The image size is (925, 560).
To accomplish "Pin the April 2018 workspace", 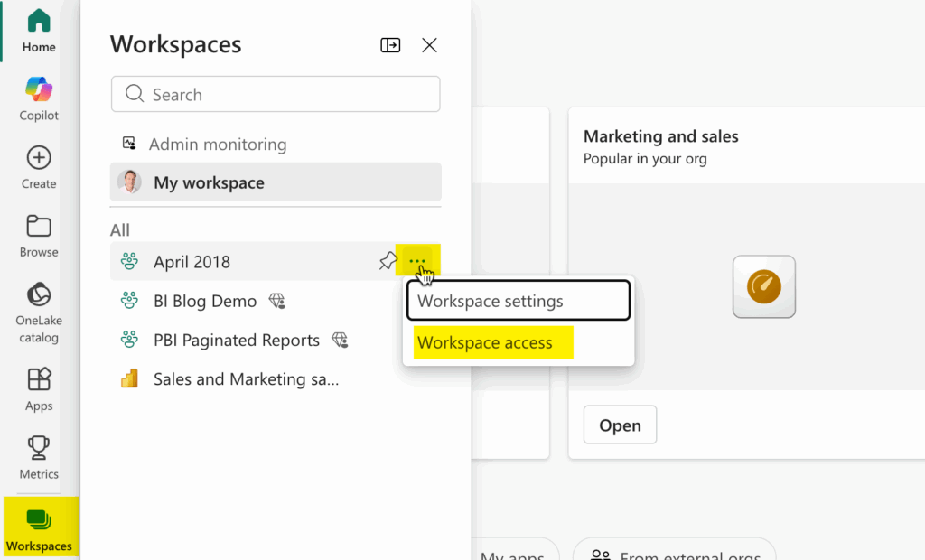I will pyautogui.click(x=388, y=262).
